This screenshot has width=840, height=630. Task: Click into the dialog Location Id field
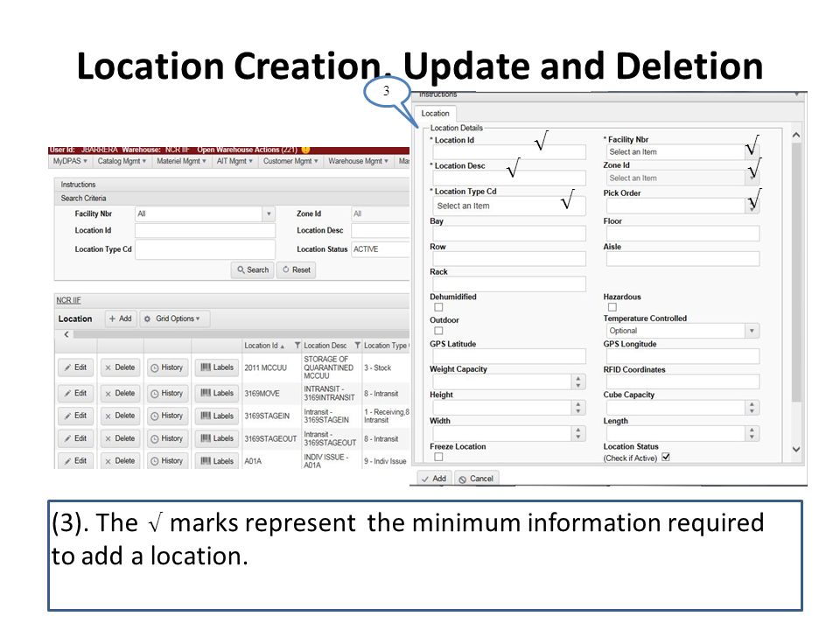coord(509,152)
